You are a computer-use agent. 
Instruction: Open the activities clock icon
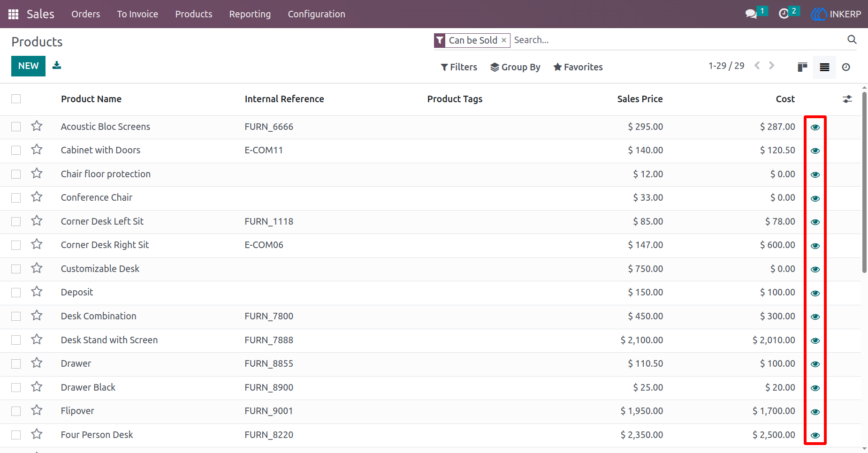point(784,14)
